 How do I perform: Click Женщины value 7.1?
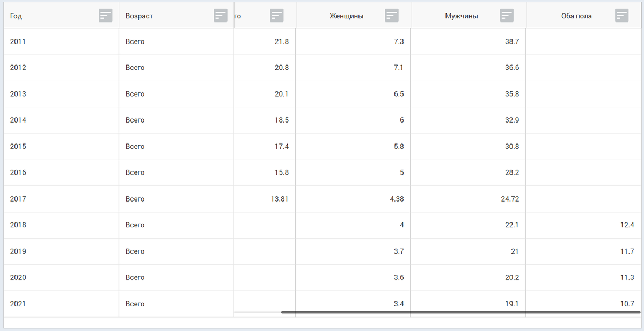(399, 68)
